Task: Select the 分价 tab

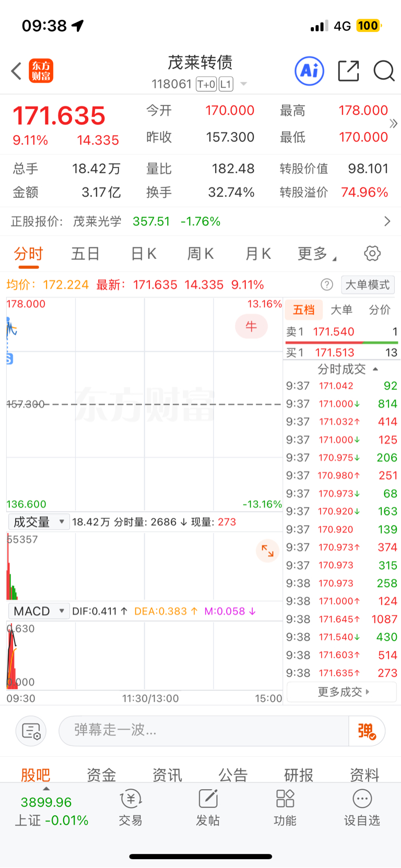Action: tap(380, 310)
